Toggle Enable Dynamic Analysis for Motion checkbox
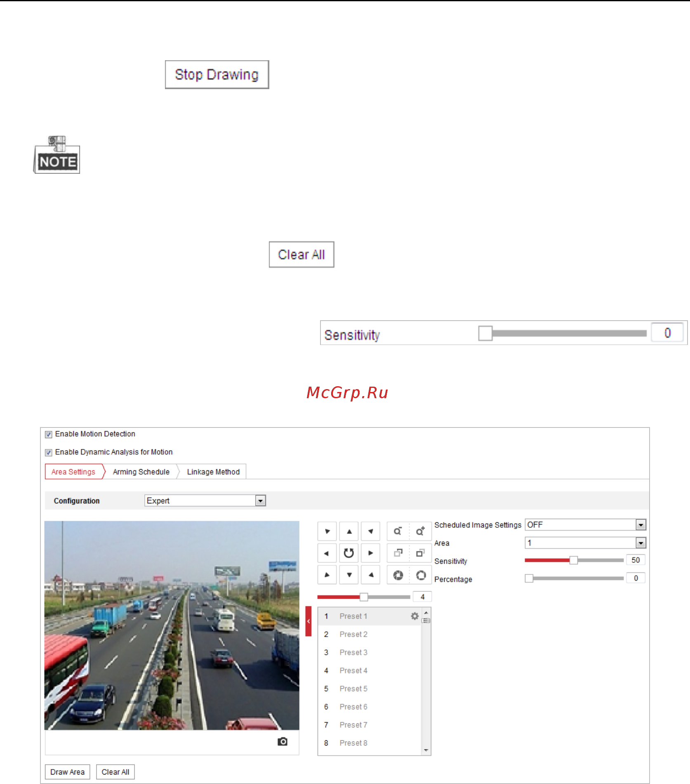This screenshot has height=784, width=690. pyautogui.click(x=49, y=453)
